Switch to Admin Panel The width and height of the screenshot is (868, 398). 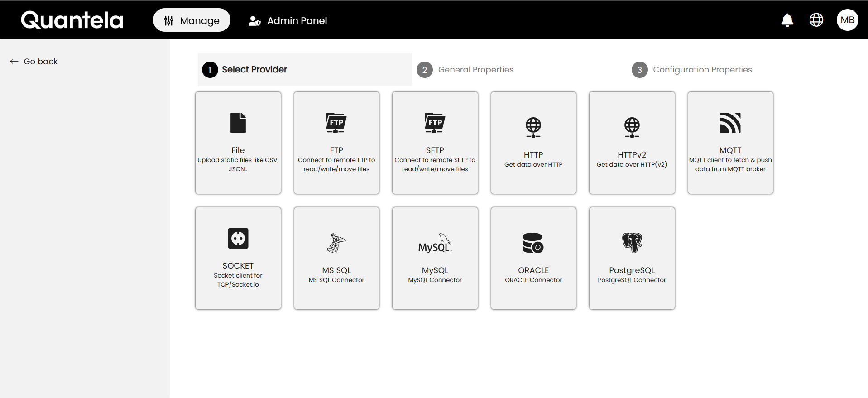[x=288, y=20]
